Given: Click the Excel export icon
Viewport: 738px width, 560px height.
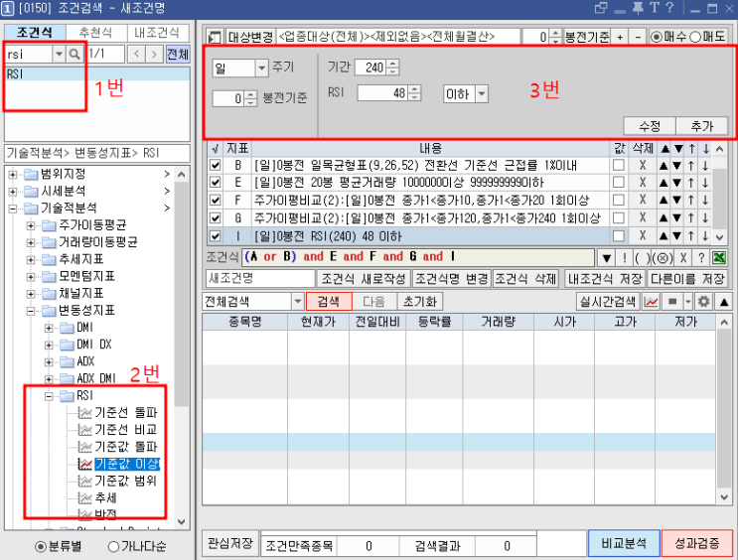Looking at the screenshot, I should point(719,258).
